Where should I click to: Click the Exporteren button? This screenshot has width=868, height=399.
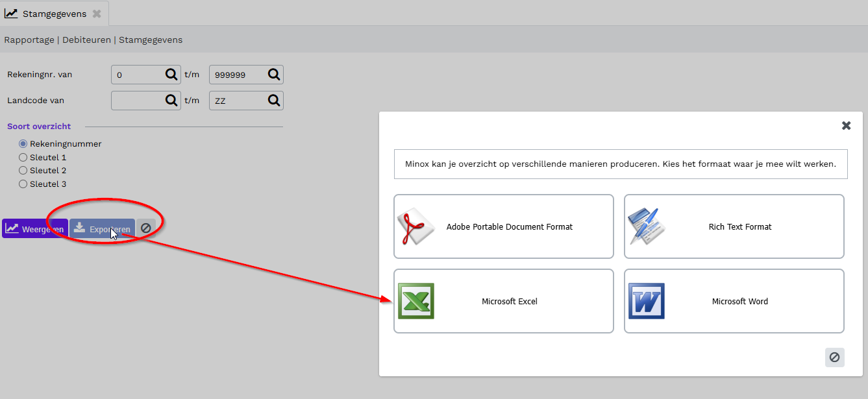point(103,228)
